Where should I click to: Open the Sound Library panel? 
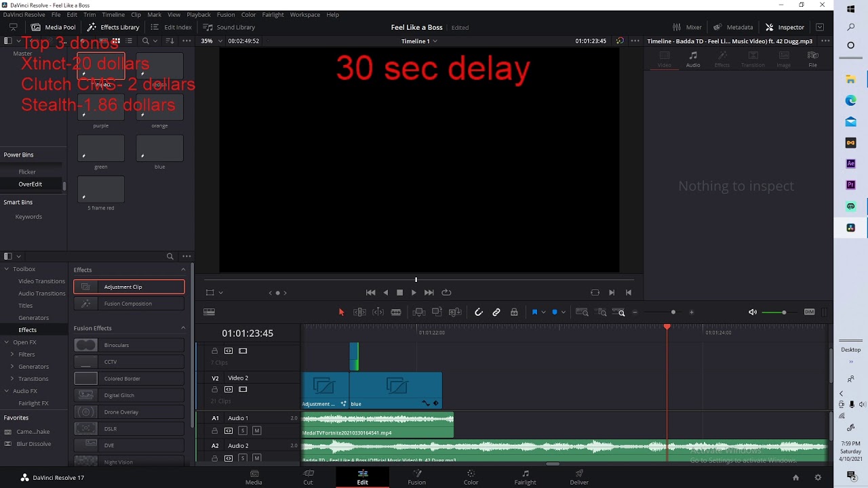click(x=229, y=27)
